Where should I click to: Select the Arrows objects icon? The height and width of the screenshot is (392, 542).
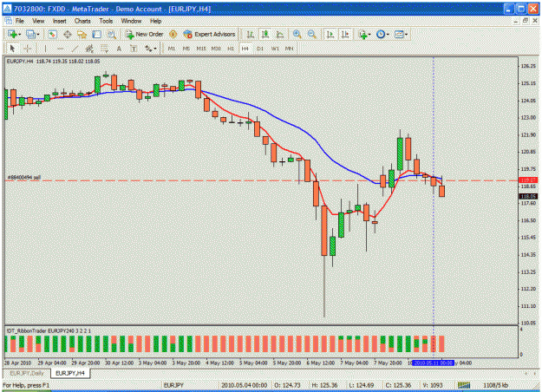click(148, 49)
